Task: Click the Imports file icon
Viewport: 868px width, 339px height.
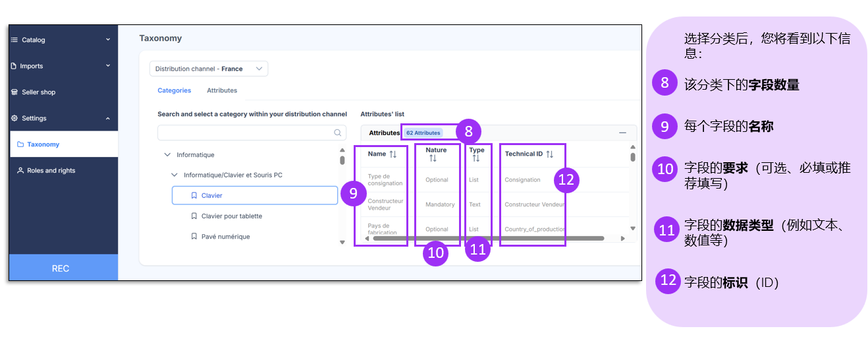Action: point(14,66)
